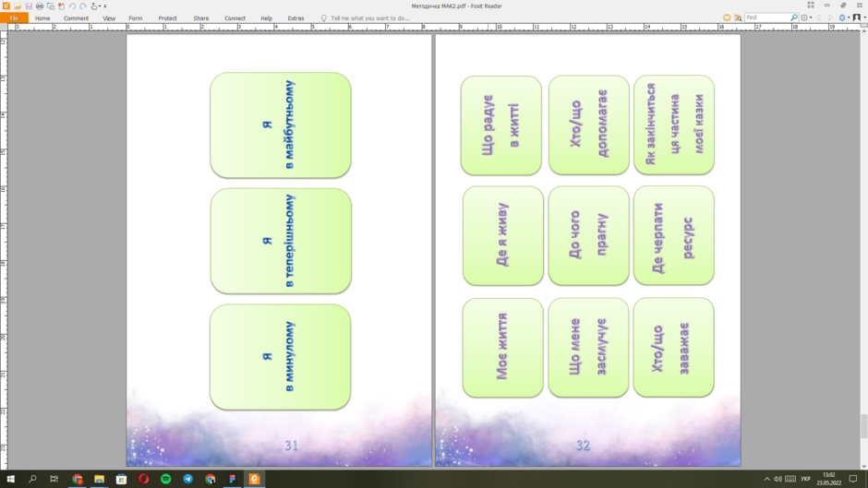
Task: Expand the search settings dropdown arrow
Action: 811,18
